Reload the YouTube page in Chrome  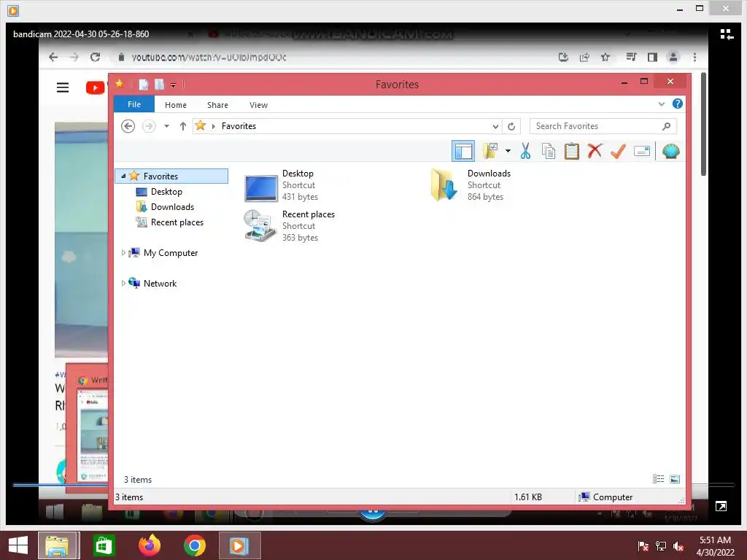point(96,57)
